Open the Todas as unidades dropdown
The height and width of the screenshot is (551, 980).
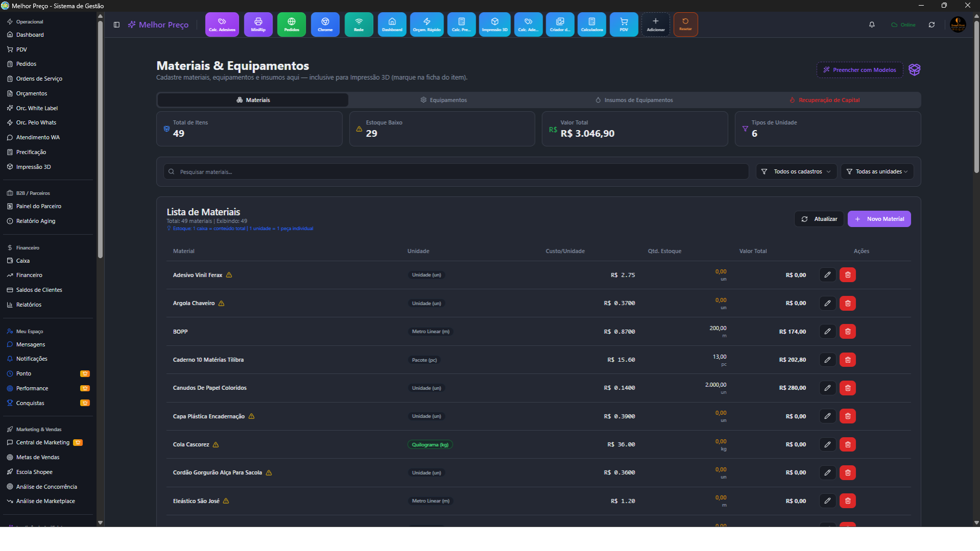(x=877, y=171)
